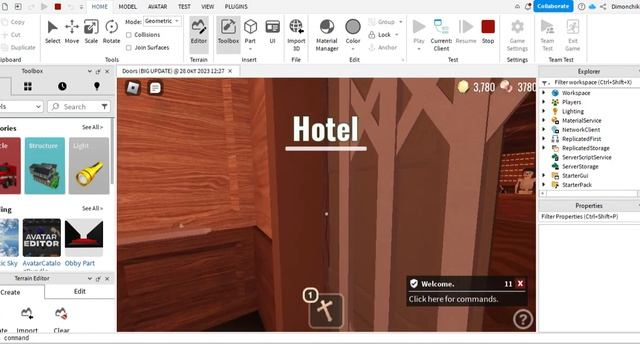Activate the Move tool

[x=72, y=32]
